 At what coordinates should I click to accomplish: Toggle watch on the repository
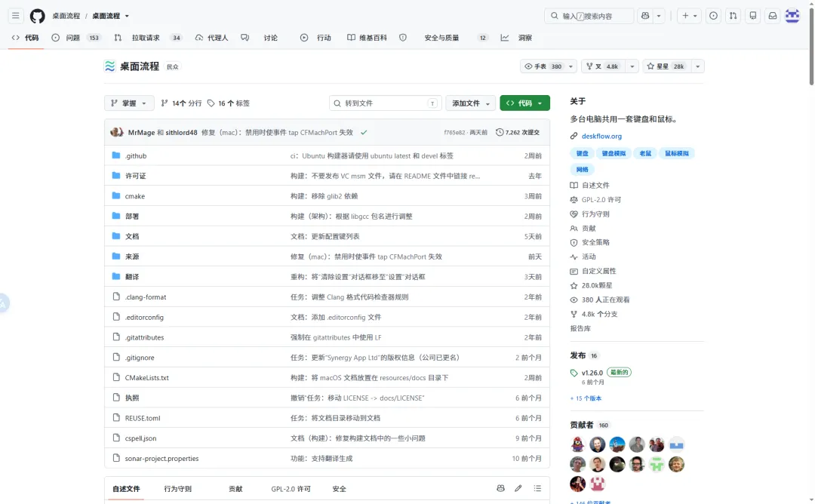pyautogui.click(x=543, y=66)
